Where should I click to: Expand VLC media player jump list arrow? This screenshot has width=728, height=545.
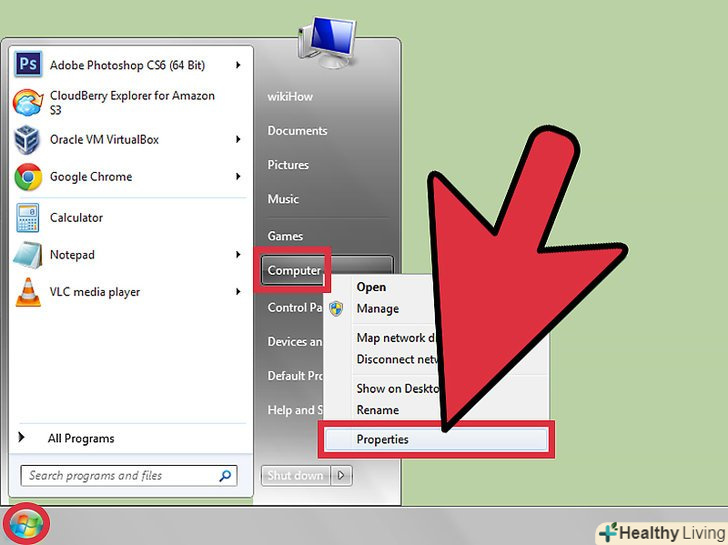coord(238,292)
